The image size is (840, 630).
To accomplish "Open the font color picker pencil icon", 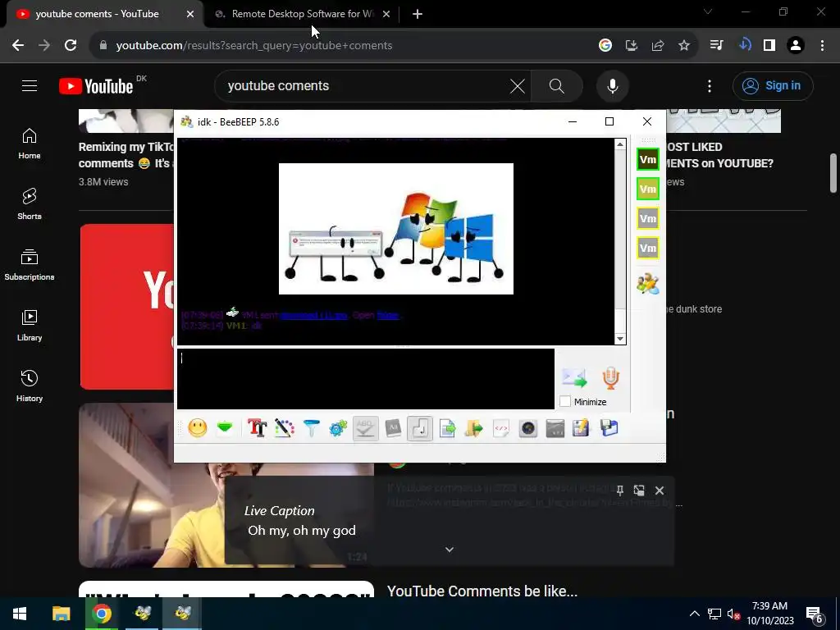I will coord(285,428).
